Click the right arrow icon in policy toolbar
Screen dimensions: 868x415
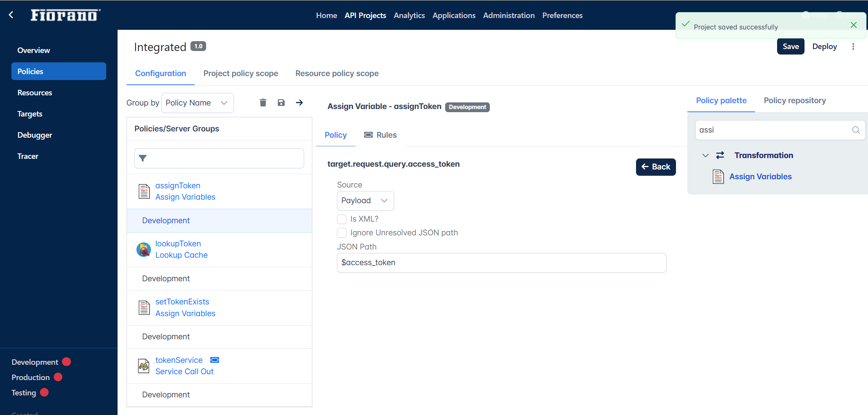click(299, 103)
